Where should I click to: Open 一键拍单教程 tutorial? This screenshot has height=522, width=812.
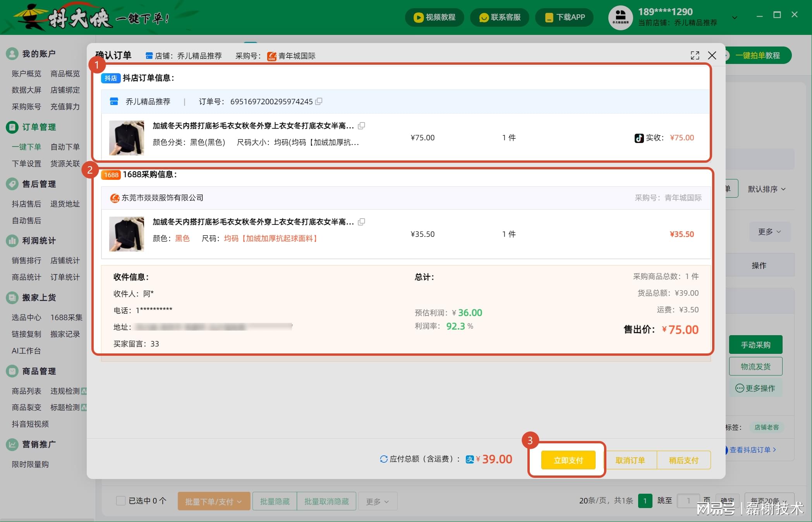pyautogui.click(x=757, y=55)
